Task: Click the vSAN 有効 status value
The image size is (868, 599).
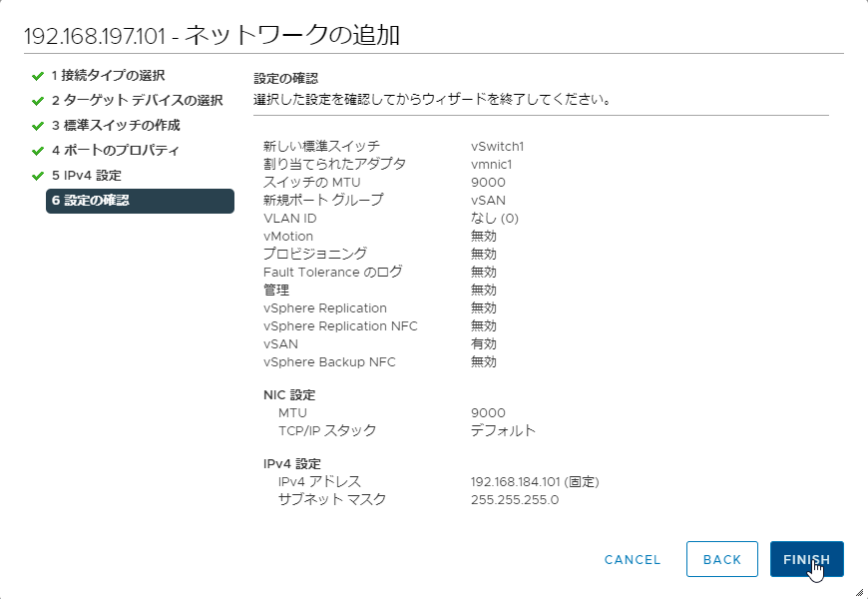Action: pyautogui.click(x=483, y=344)
